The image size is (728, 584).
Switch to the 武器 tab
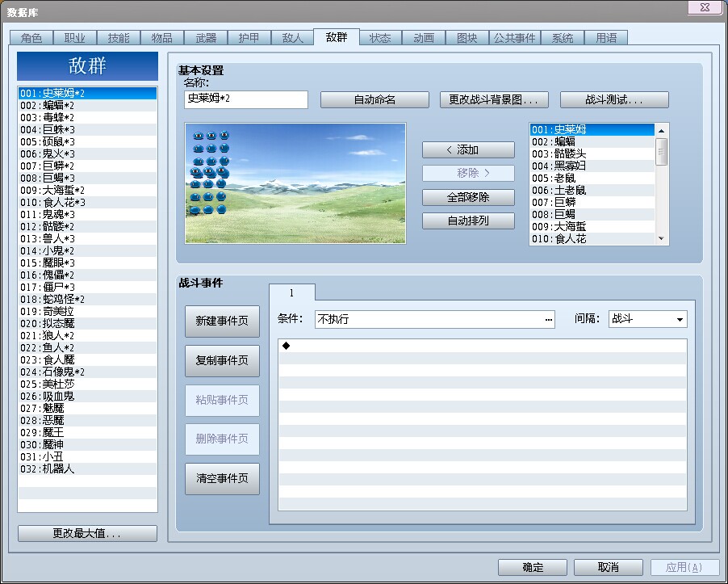click(206, 38)
